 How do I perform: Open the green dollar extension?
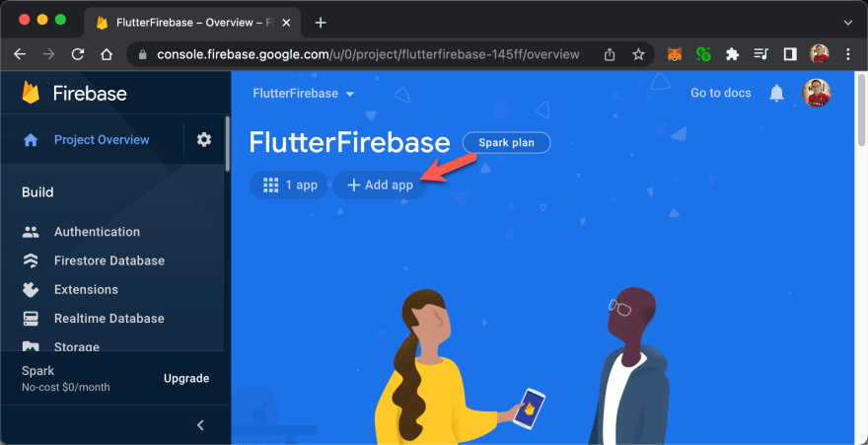(x=703, y=54)
